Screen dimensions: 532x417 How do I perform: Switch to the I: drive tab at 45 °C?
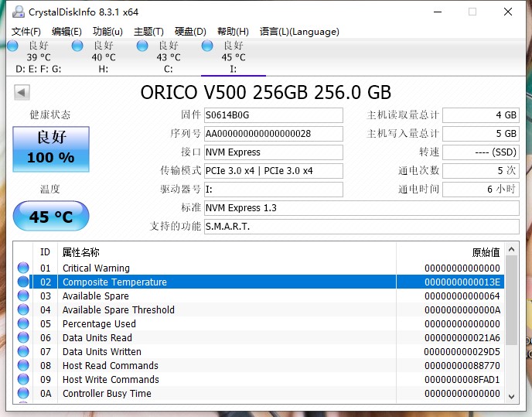233,57
